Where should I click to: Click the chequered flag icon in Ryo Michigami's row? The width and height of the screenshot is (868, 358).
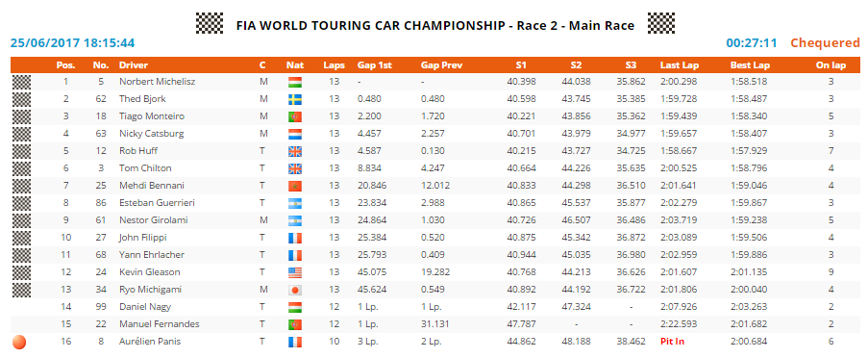(21, 290)
